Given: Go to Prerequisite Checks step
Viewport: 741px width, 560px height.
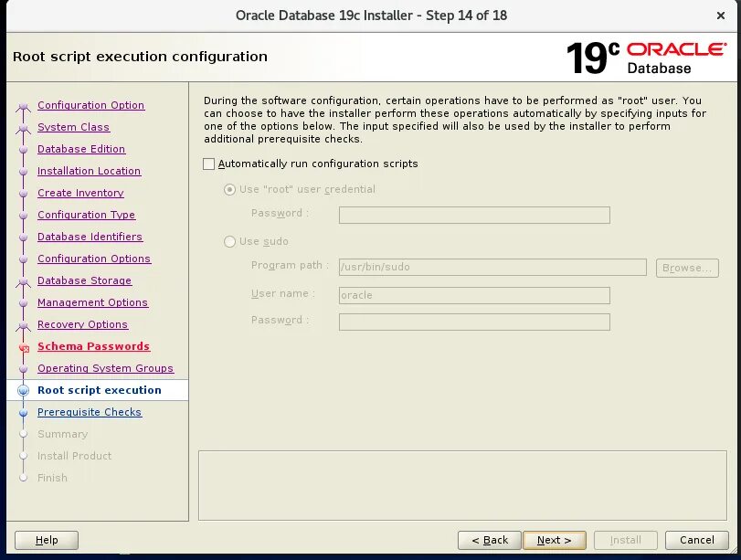Looking at the screenshot, I should coord(90,412).
